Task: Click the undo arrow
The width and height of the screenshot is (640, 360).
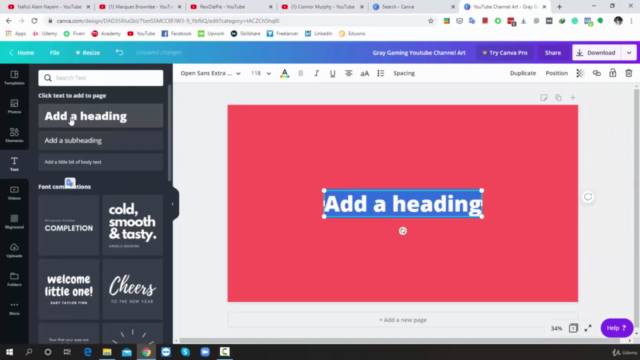Action: [x=119, y=53]
